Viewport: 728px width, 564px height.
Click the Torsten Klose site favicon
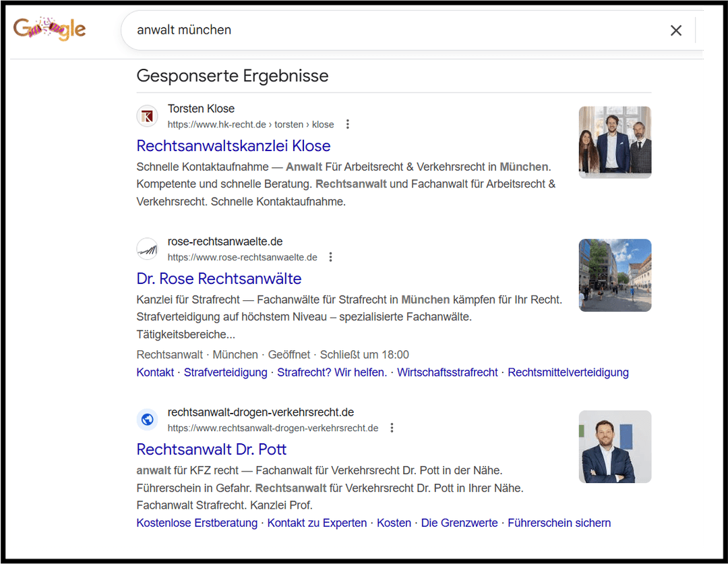(x=147, y=115)
